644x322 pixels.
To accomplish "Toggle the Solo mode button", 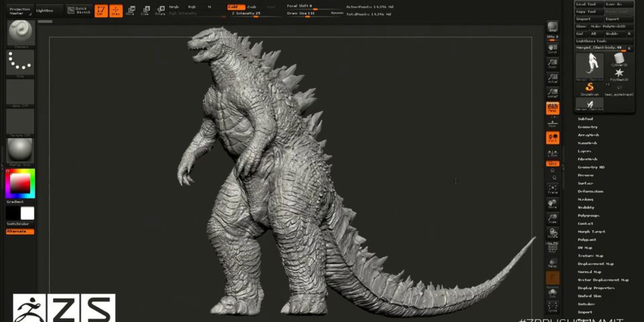I will click(x=552, y=293).
